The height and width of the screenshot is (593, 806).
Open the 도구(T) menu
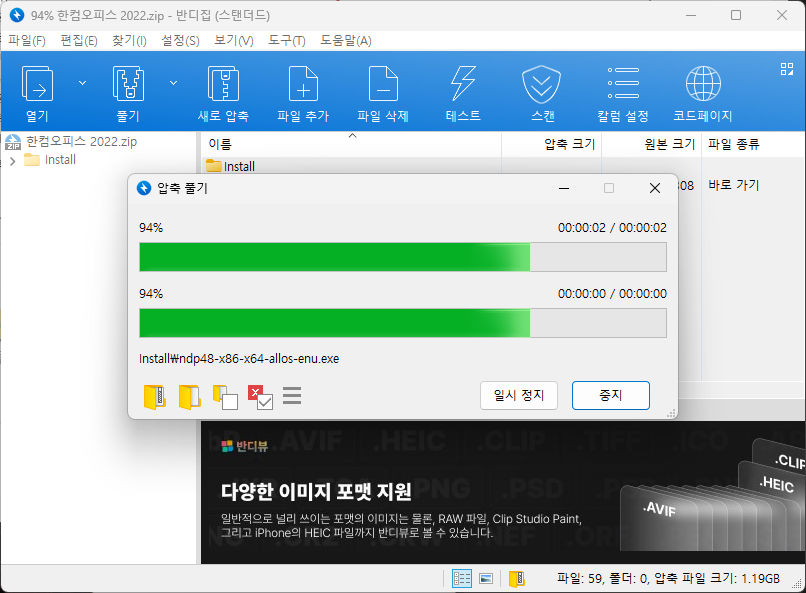pyautogui.click(x=287, y=41)
